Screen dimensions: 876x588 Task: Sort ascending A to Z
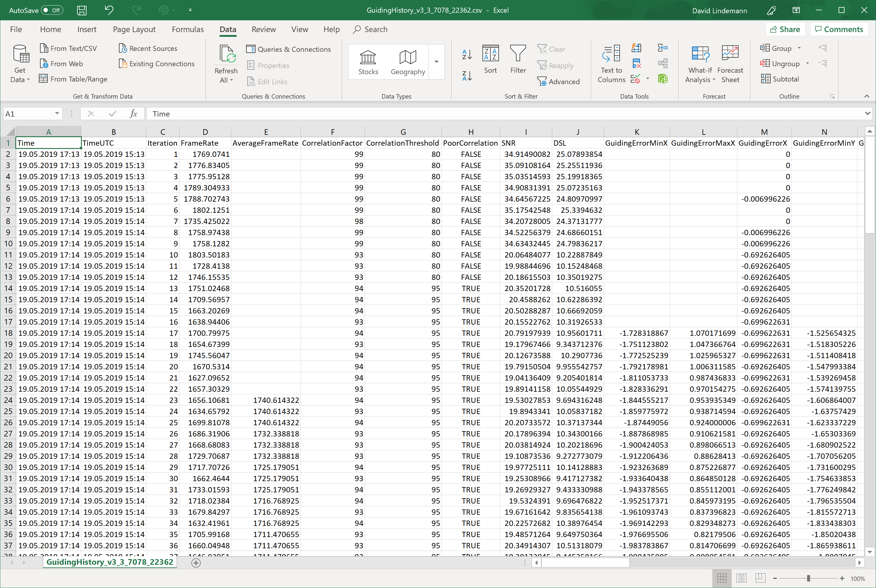coord(467,55)
